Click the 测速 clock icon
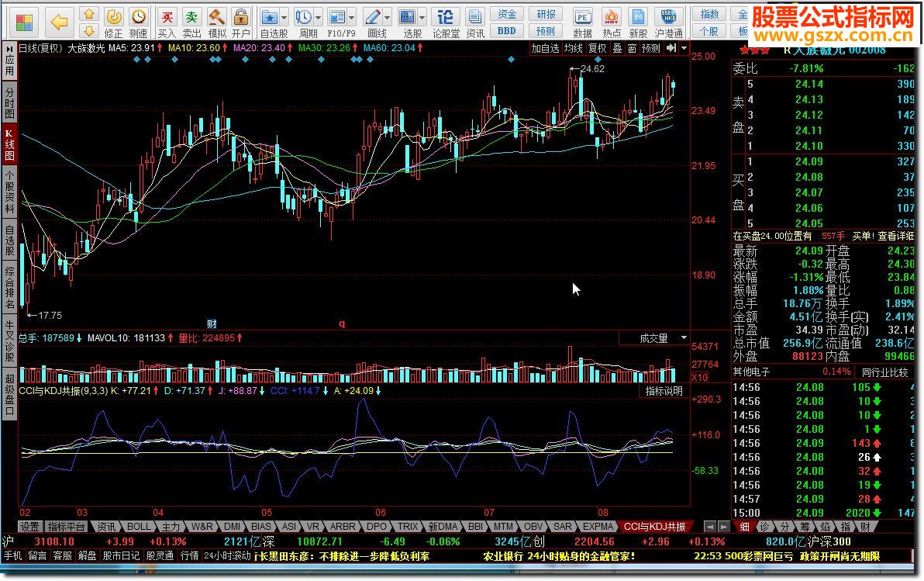This screenshot has width=924, height=581. tap(138, 17)
